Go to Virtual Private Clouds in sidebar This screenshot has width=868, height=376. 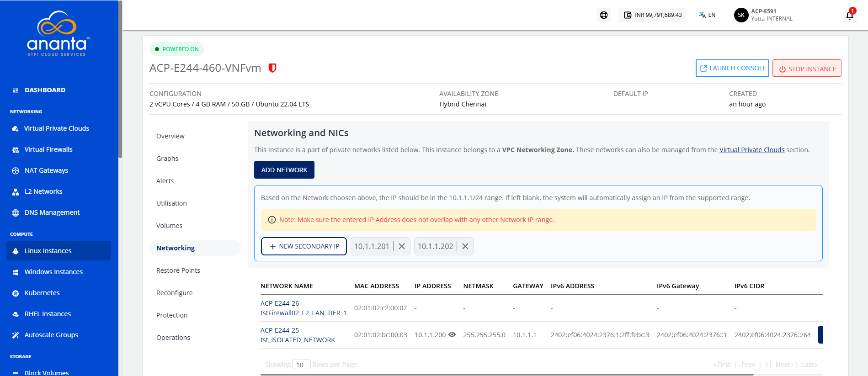(57, 128)
